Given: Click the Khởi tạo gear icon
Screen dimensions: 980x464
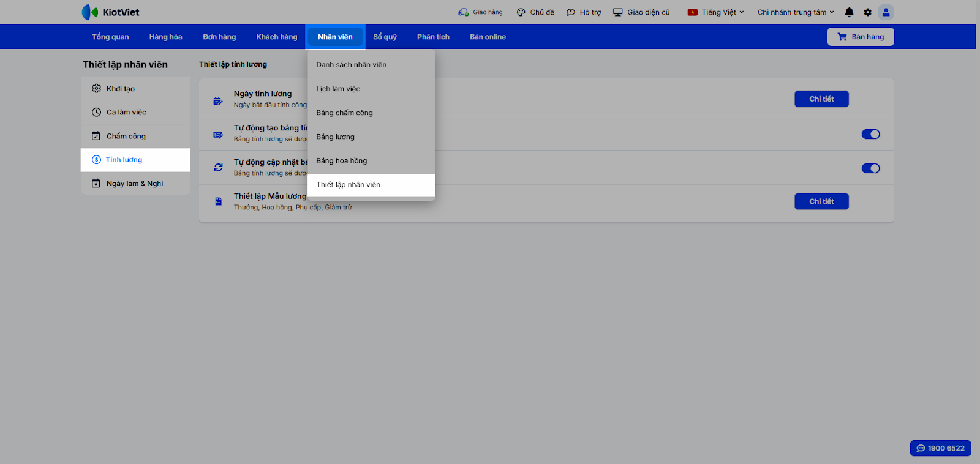Looking at the screenshot, I should pos(96,88).
